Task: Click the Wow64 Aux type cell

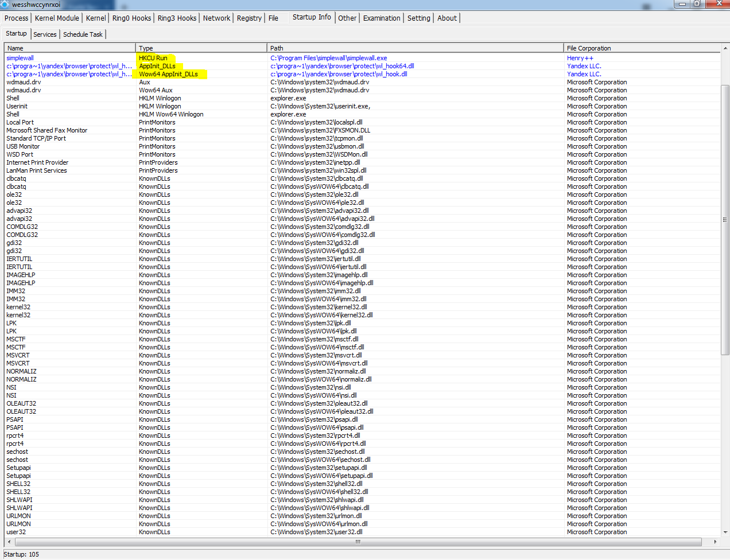Action: click(x=156, y=90)
